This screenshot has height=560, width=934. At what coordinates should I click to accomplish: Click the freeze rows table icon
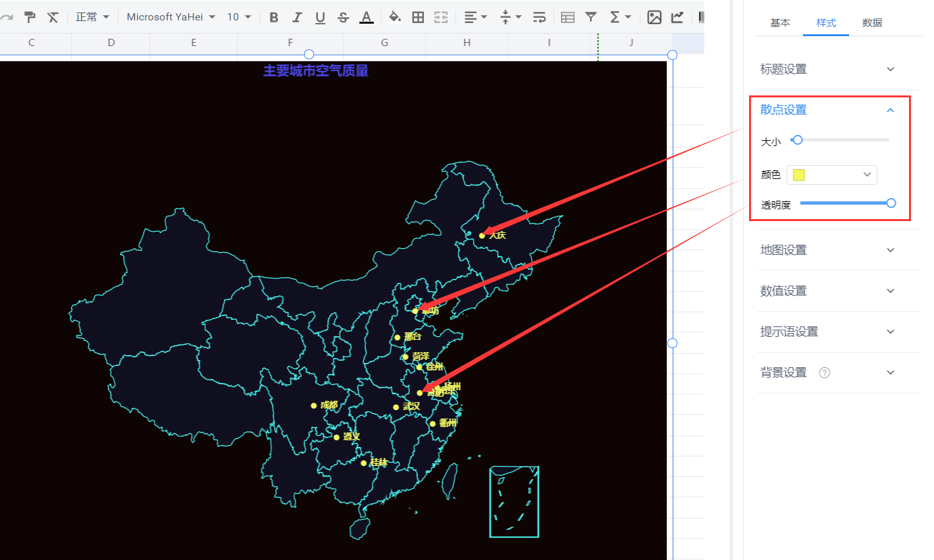[568, 17]
